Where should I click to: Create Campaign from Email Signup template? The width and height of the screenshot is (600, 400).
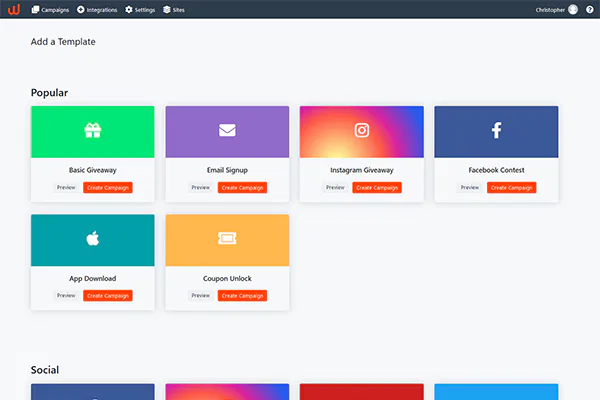243,187
